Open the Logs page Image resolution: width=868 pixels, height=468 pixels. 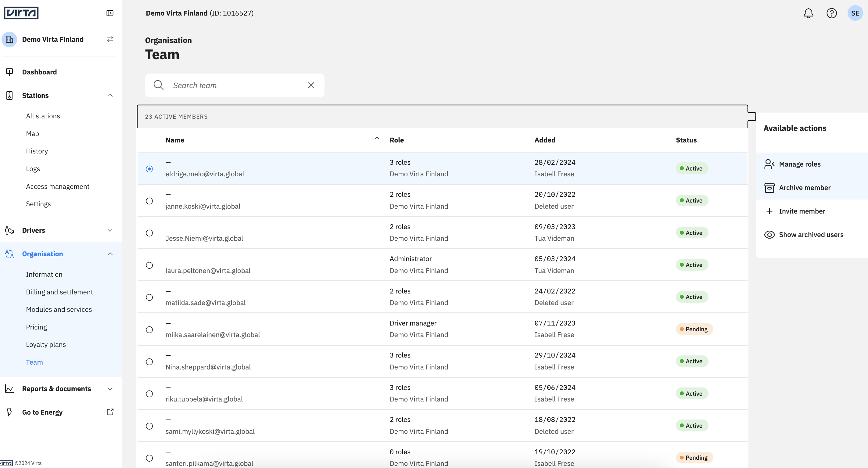coord(33,169)
